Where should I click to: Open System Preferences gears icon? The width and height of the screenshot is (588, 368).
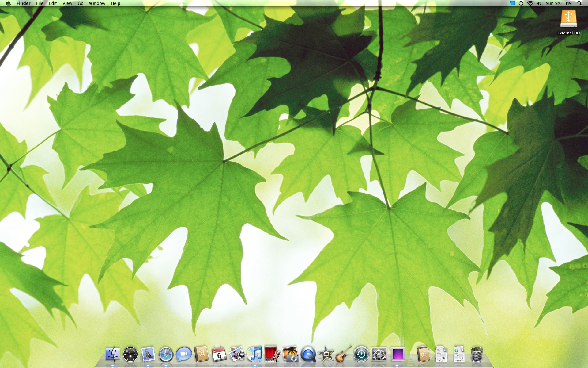click(379, 354)
